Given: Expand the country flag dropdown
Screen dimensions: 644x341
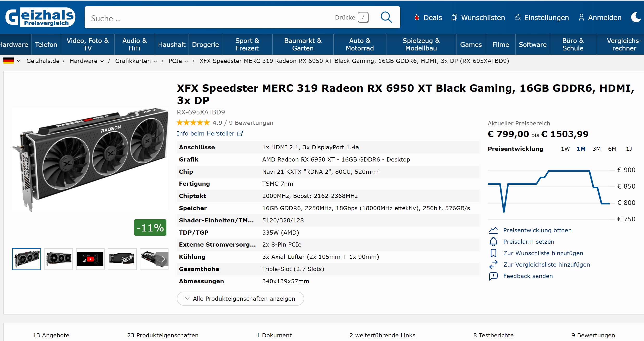Looking at the screenshot, I should pos(18,61).
